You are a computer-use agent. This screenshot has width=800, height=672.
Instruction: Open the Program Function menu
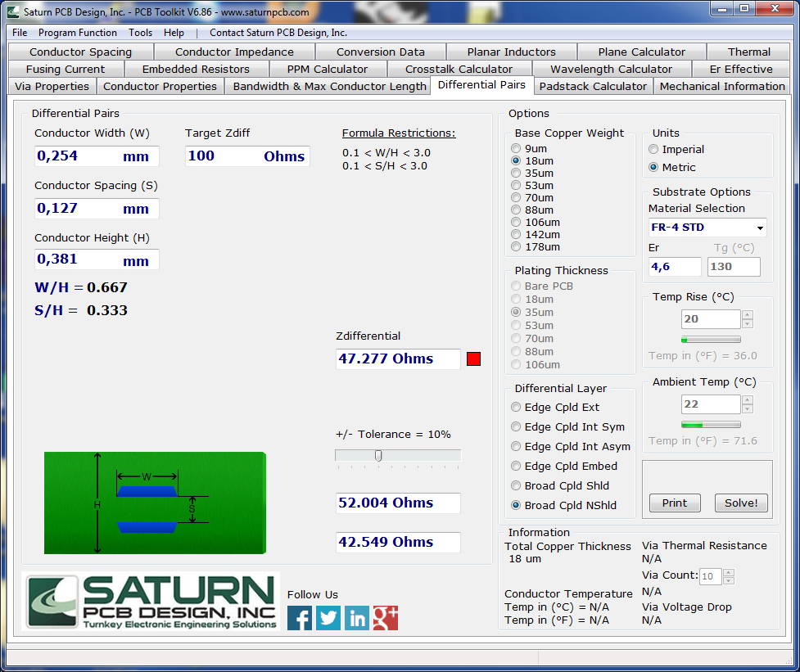[x=78, y=33]
